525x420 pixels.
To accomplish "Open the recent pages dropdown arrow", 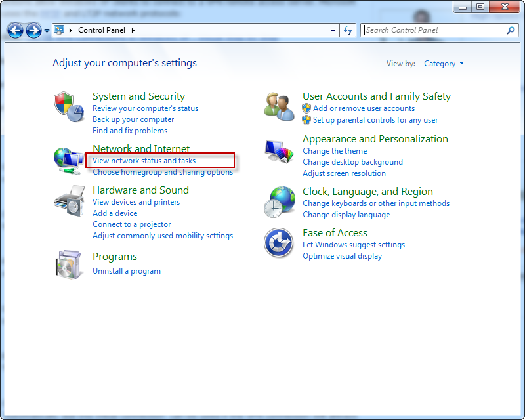I will (47, 31).
